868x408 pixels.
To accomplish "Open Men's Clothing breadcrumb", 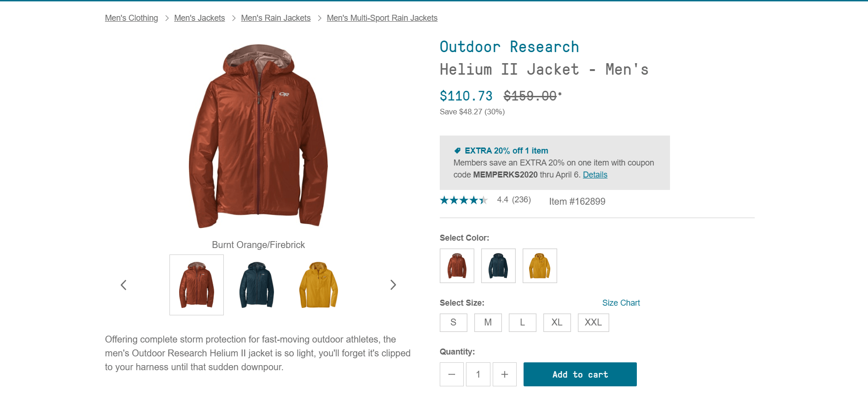I will [x=131, y=18].
